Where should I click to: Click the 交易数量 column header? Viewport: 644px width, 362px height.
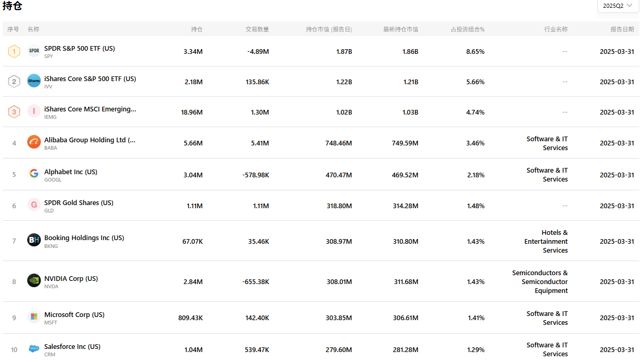point(258,29)
